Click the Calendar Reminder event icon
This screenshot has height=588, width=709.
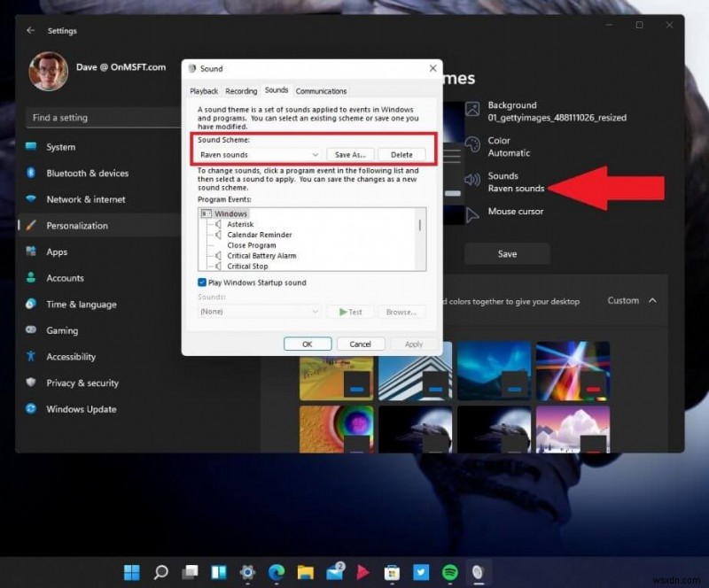218,235
